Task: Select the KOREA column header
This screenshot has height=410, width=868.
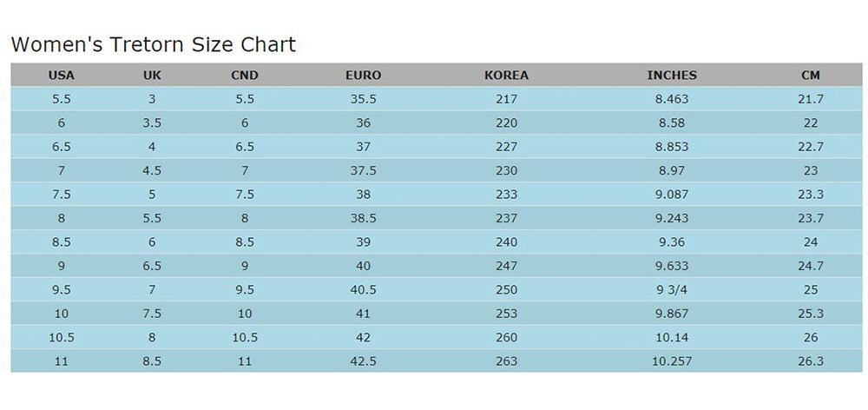Action: click(x=506, y=76)
